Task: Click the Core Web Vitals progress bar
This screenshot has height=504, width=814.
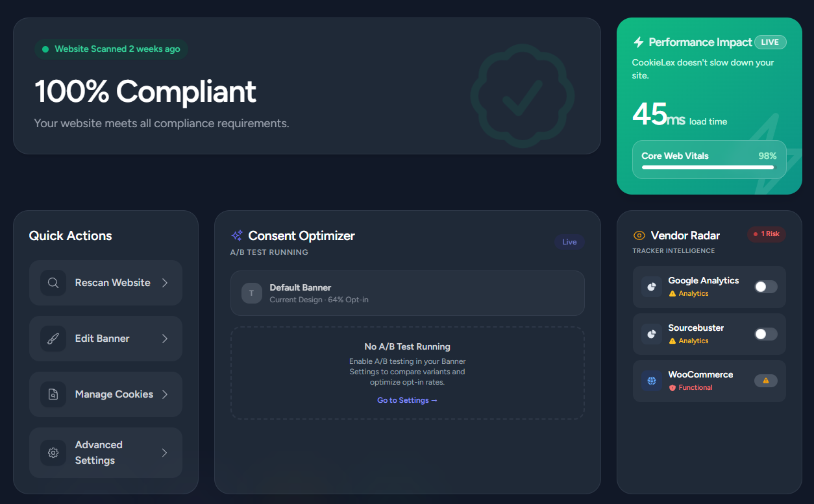Action: tap(709, 169)
